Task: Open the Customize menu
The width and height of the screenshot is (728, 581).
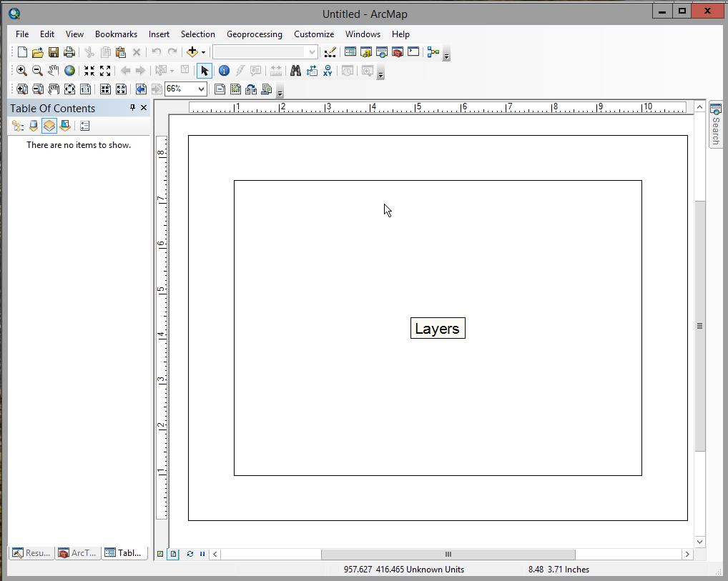Action: point(314,34)
